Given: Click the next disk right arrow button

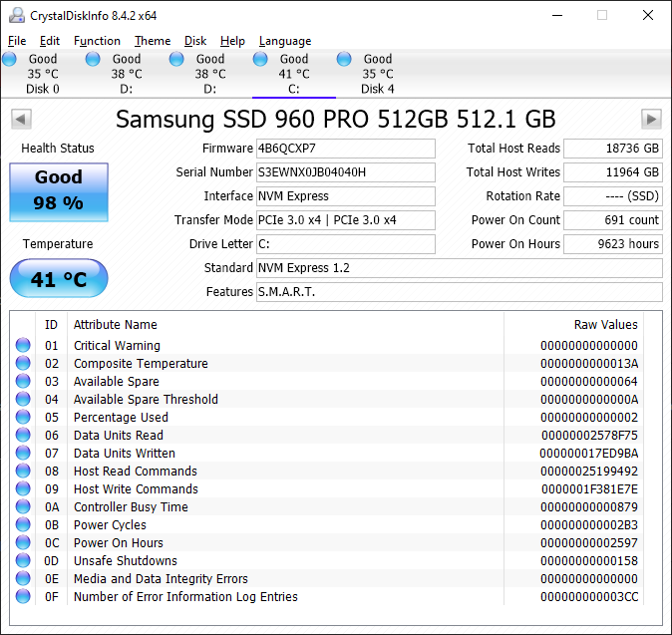Looking at the screenshot, I should coord(651,119).
